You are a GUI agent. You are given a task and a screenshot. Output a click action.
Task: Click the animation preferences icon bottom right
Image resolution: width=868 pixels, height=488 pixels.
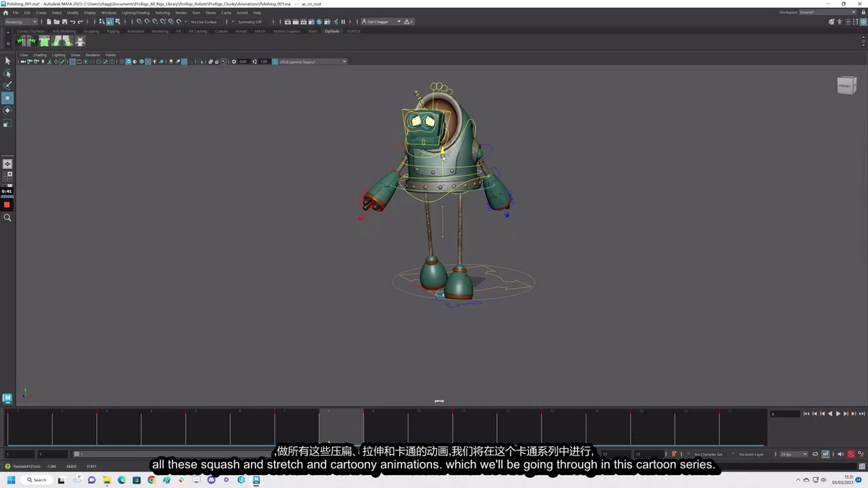pos(861,454)
